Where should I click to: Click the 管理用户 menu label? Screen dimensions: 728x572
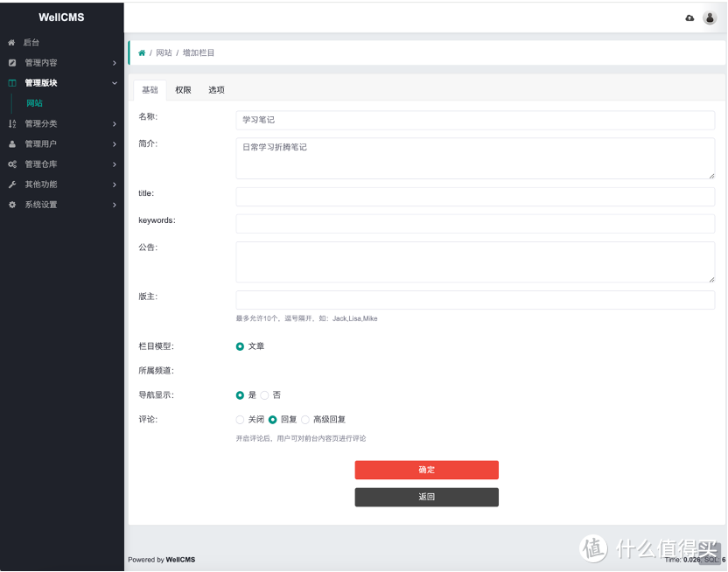click(41, 144)
